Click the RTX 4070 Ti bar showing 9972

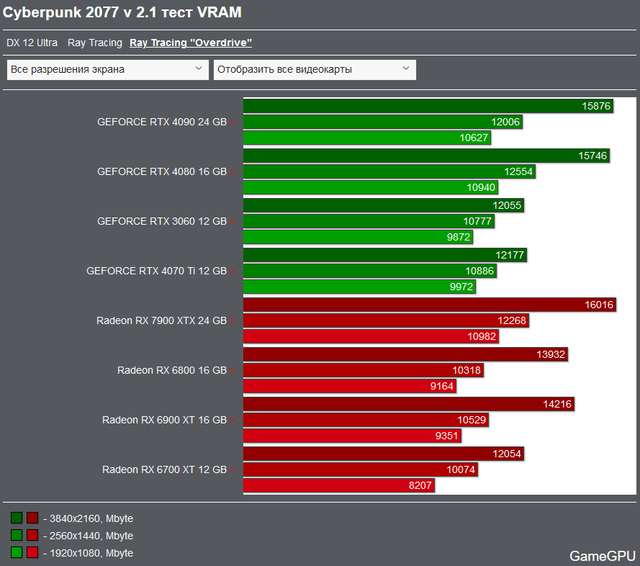(360, 287)
